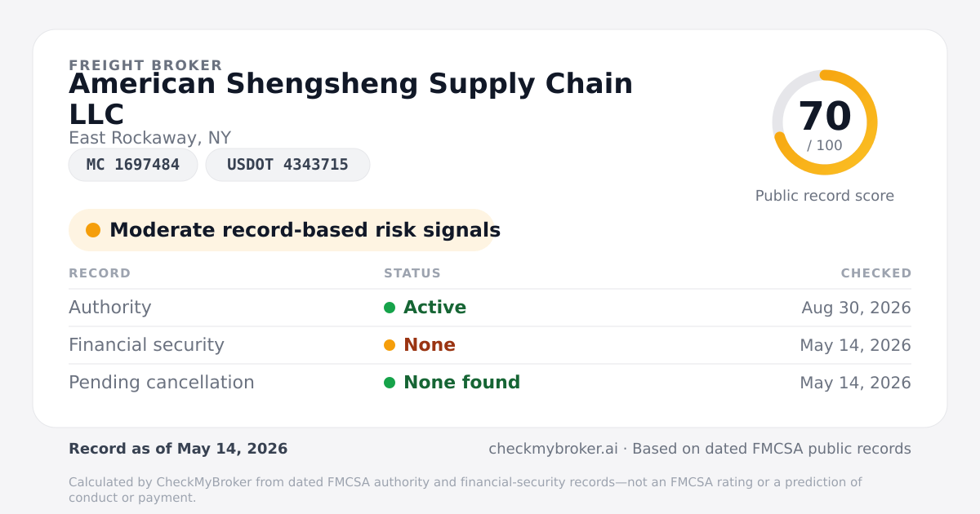
Task: Click the orange dot in risk signals banner
Action: 93,230
